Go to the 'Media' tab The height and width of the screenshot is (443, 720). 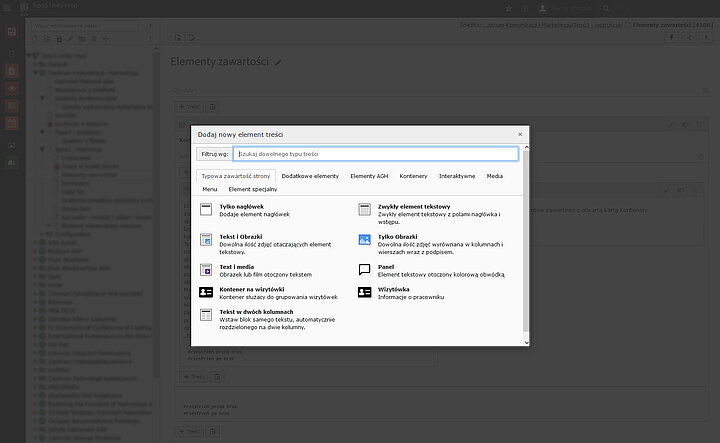pyautogui.click(x=495, y=176)
